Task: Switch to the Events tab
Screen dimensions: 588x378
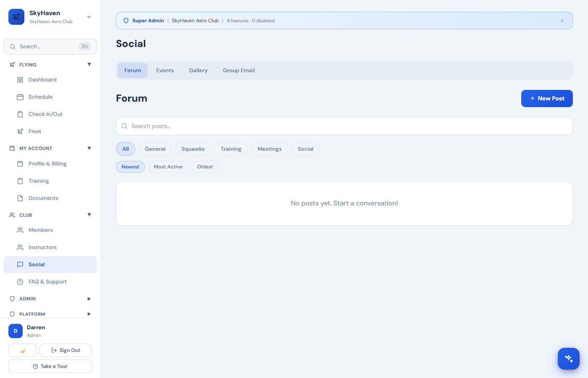Action: [165, 70]
